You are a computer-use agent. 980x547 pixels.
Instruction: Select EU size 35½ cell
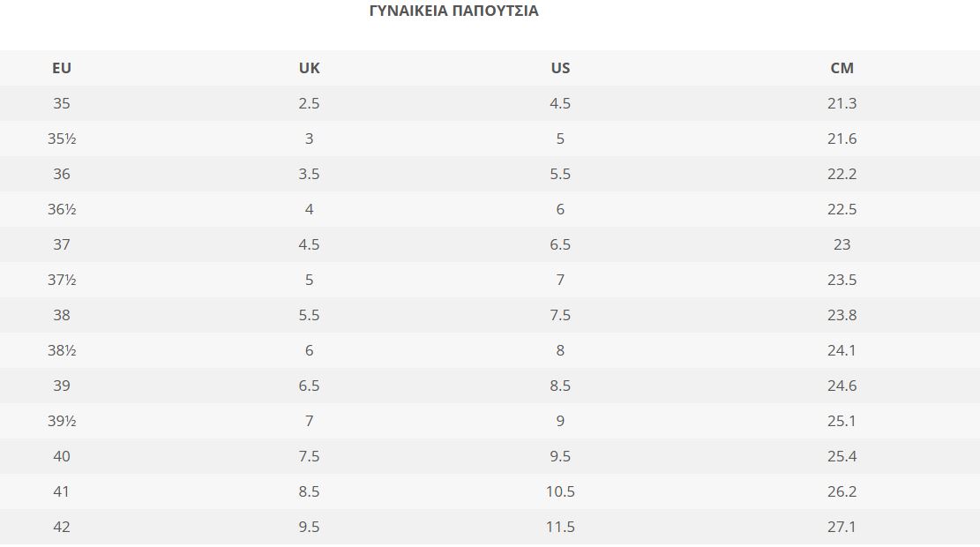click(62, 139)
